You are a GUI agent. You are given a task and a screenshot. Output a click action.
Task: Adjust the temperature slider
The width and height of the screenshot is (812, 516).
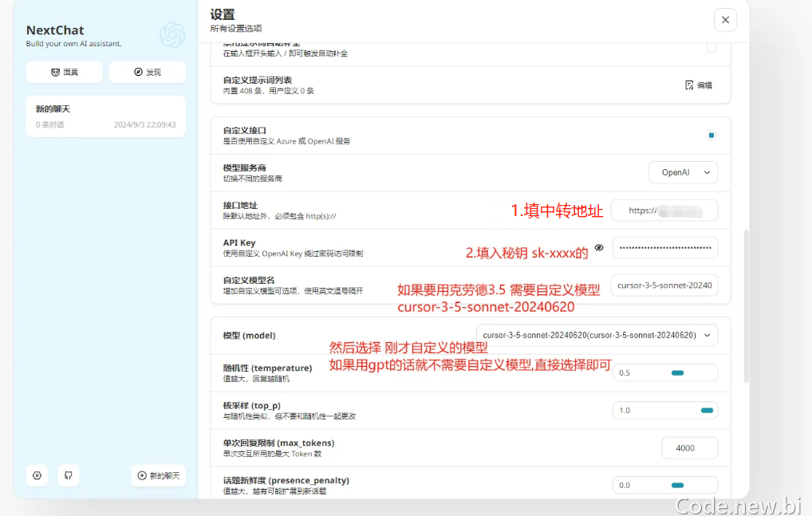(665, 372)
